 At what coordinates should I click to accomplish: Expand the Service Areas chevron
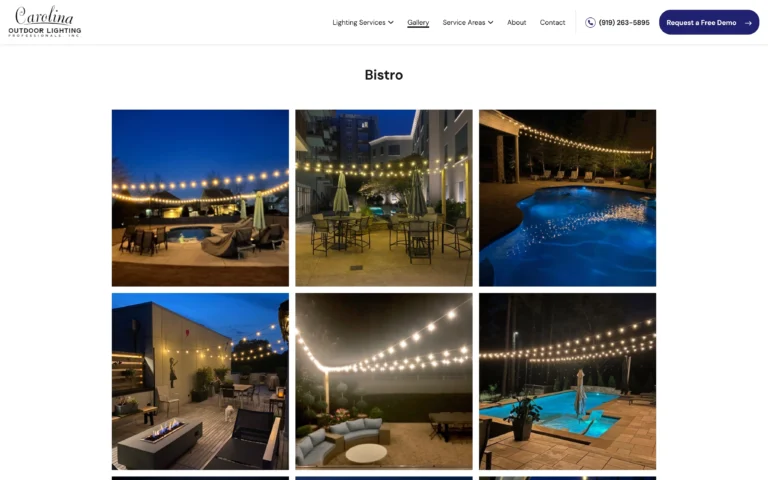click(x=490, y=23)
